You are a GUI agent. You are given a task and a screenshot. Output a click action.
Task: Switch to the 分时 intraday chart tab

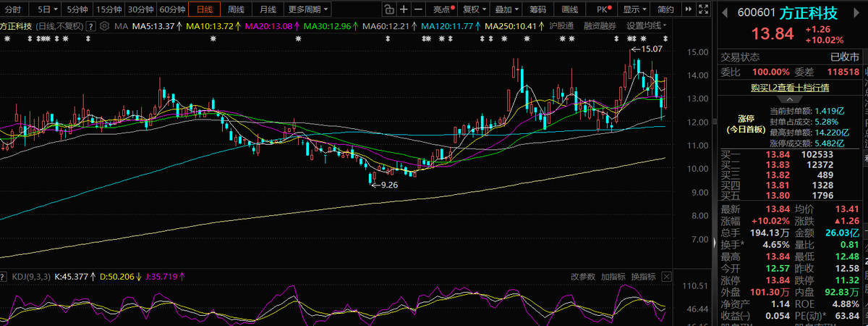(x=14, y=9)
